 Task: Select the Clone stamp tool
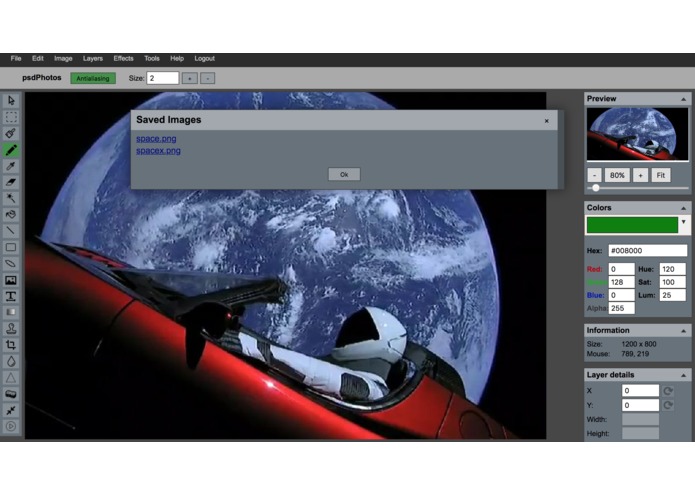tap(11, 329)
